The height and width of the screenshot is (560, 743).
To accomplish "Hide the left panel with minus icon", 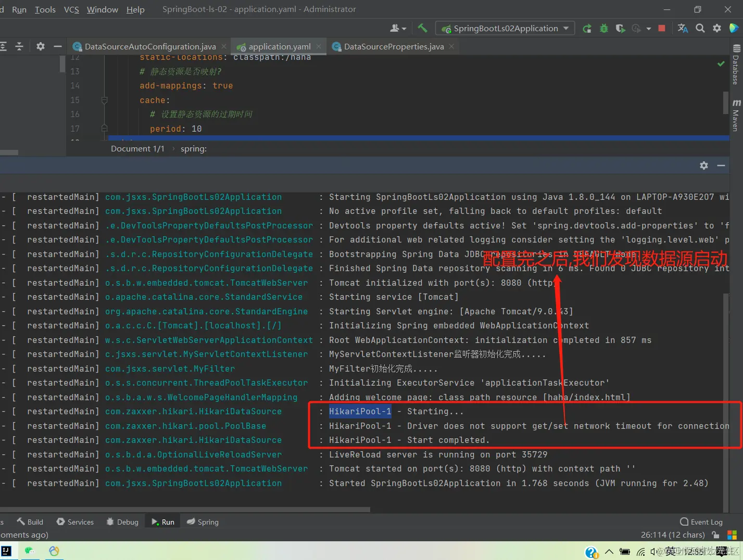I will click(x=58, y=46).
